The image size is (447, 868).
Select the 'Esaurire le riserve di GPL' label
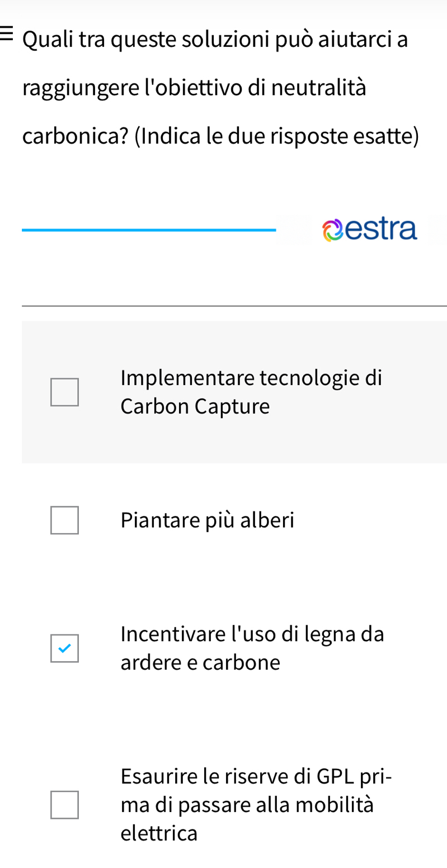click(x=256, y=776)
